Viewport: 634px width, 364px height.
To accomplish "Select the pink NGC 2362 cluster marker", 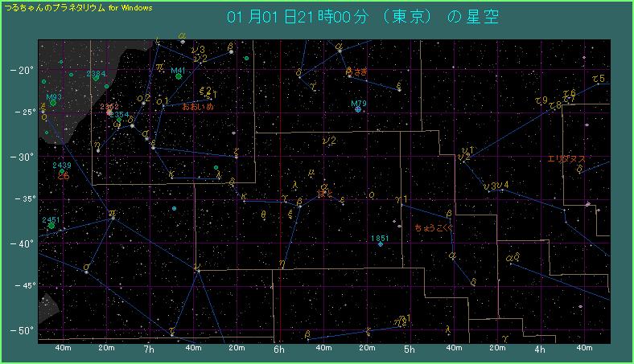I will click(109, 112).
